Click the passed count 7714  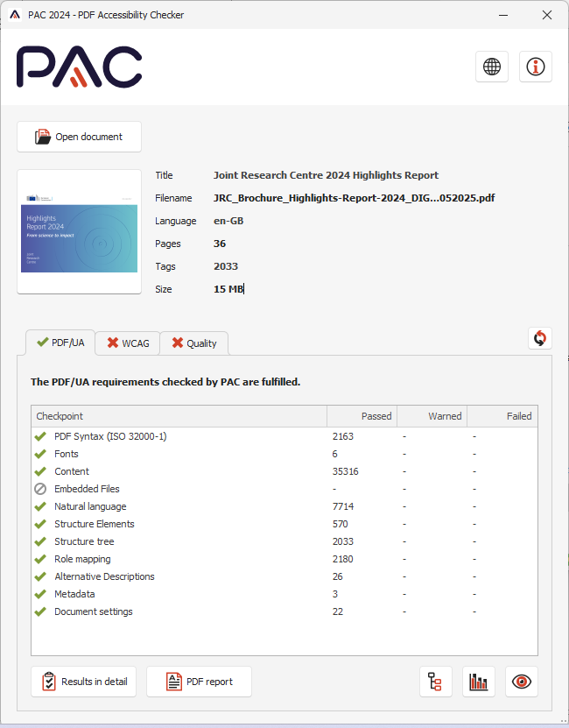coord(343,506)
